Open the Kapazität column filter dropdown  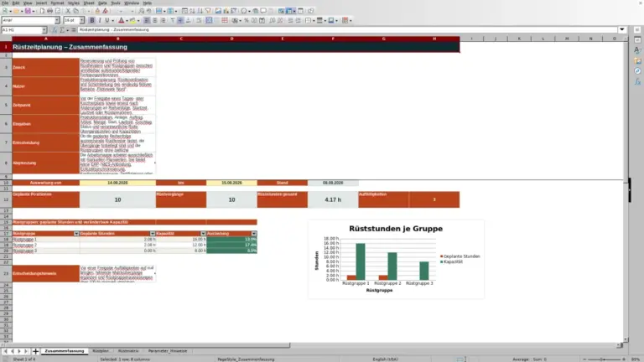coord(203,234)
